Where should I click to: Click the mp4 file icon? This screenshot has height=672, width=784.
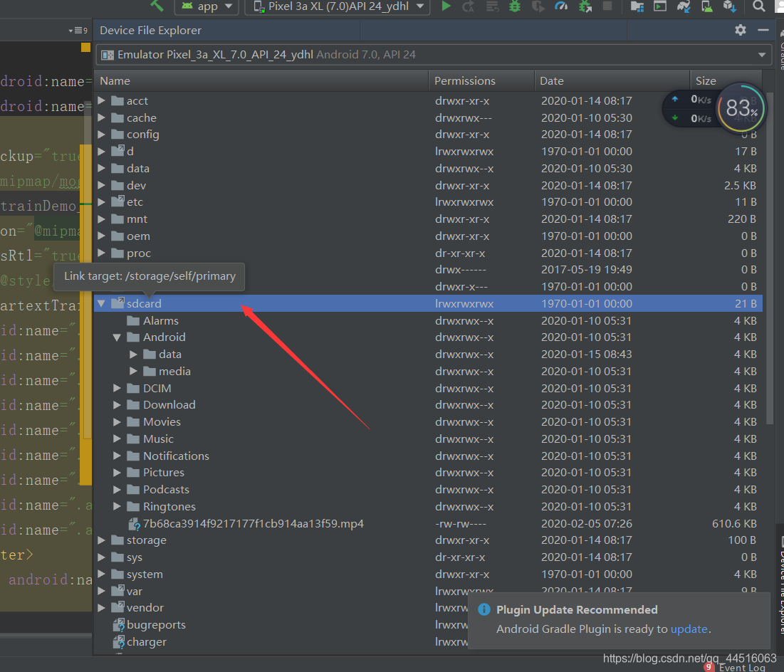pyautogui.click(x=134, y=523)
